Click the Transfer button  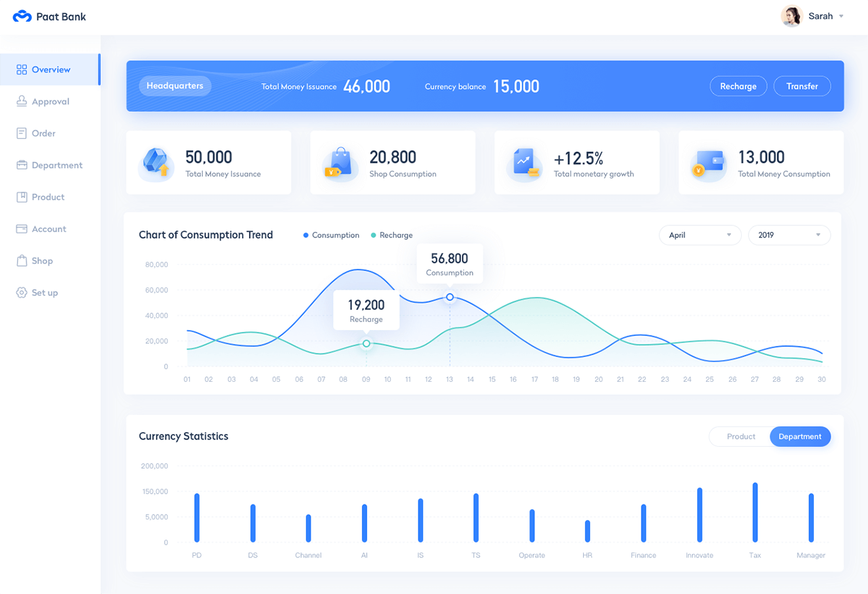(802, 86)
